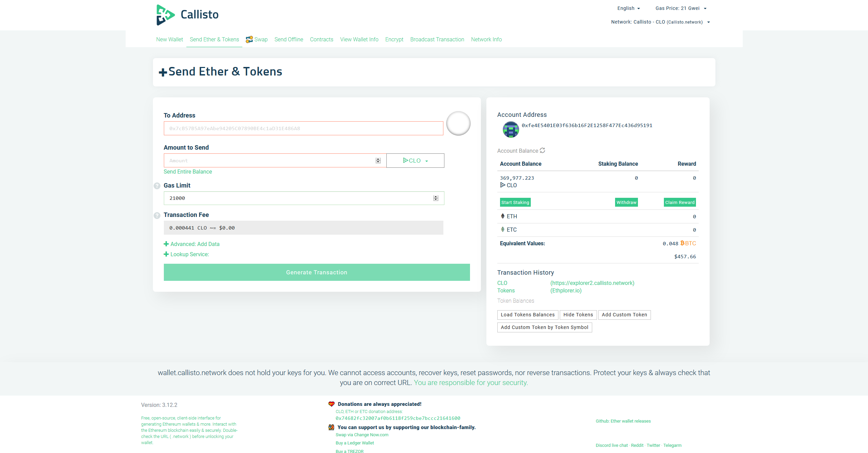Open Github: Ether wallet releases link
The width and height of the screenshot is (868, 453).
pyautogui.click(x=623, y=421)
